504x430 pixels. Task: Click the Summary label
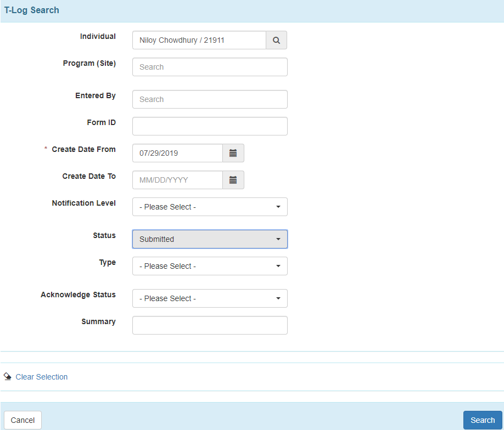click(98, 322)
